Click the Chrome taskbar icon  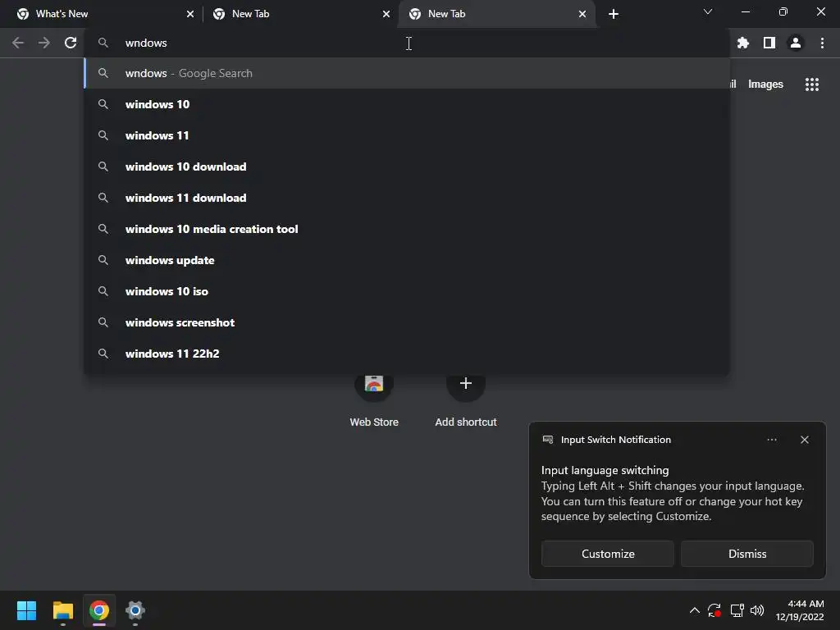99,610
